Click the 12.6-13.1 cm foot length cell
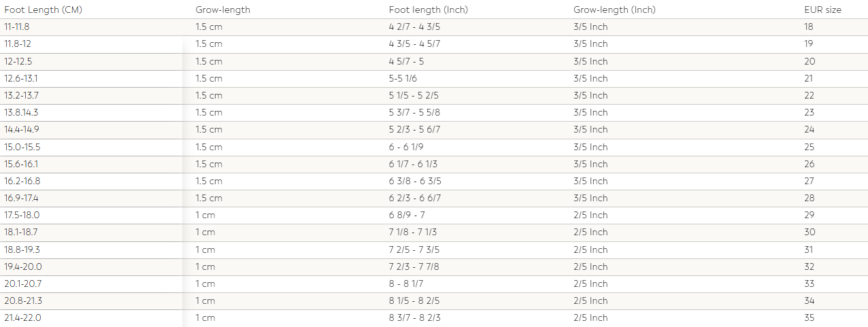Viewport: 868px width, 327px height. pos(21,78)
